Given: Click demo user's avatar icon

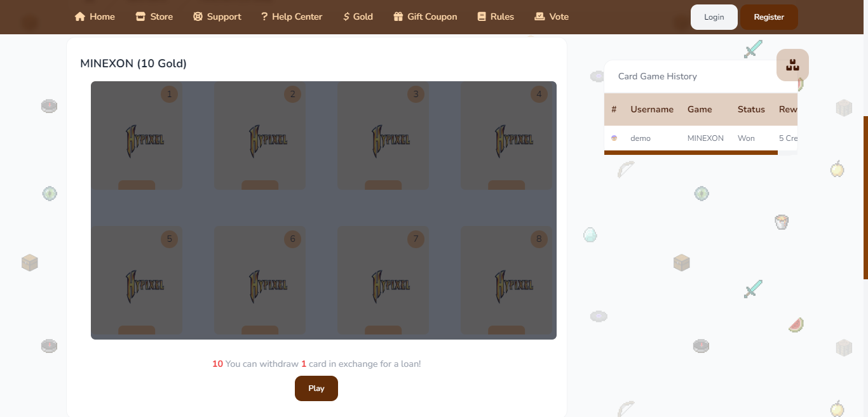Looking at the screenshot, I should pos(614,138).
